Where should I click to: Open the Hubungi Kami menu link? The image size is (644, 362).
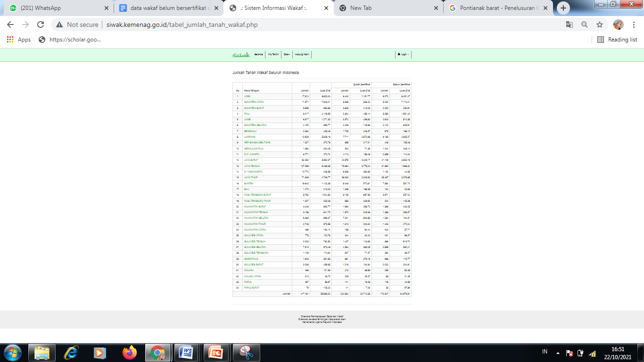coord(302,55)
